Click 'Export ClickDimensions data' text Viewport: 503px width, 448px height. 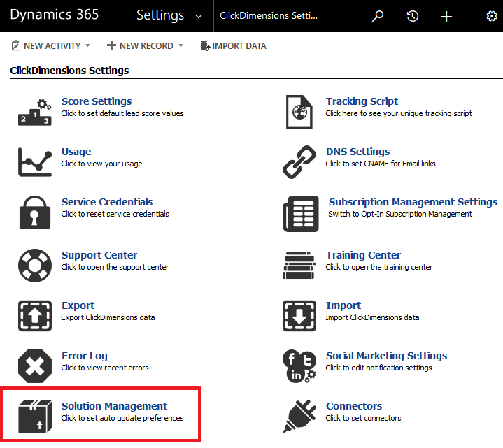coord(108,317)
